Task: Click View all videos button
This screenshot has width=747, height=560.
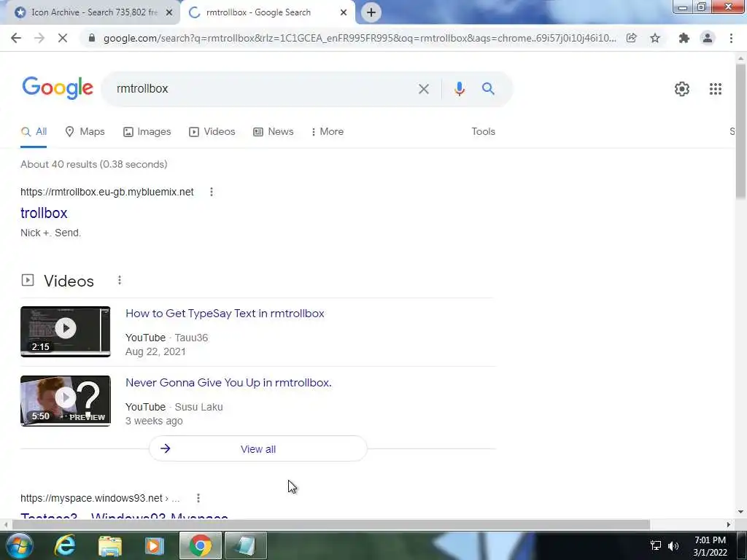Action: point(258,448)
